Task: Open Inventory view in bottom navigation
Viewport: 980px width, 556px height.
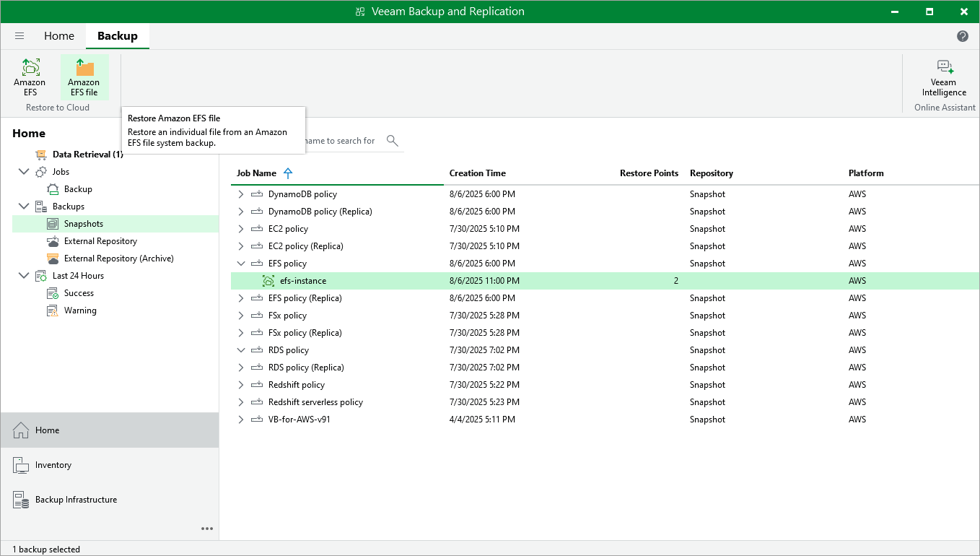Action: tap(53, 465)
